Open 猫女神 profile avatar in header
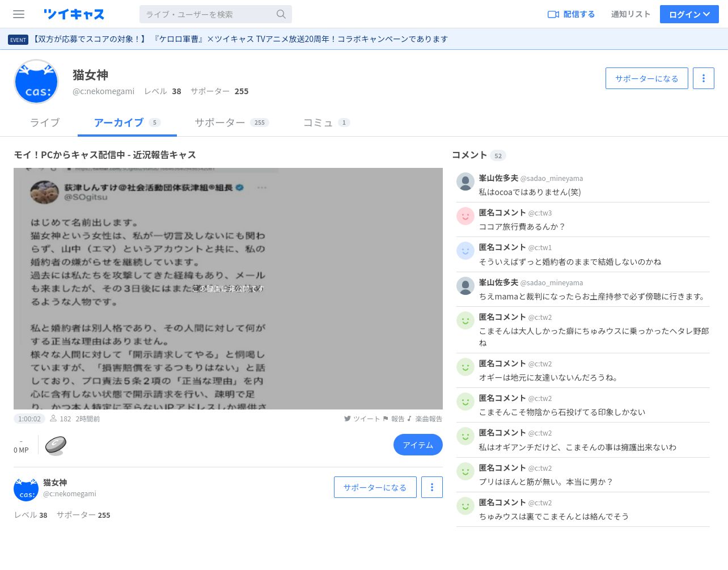728x570 pixels. 36,82
